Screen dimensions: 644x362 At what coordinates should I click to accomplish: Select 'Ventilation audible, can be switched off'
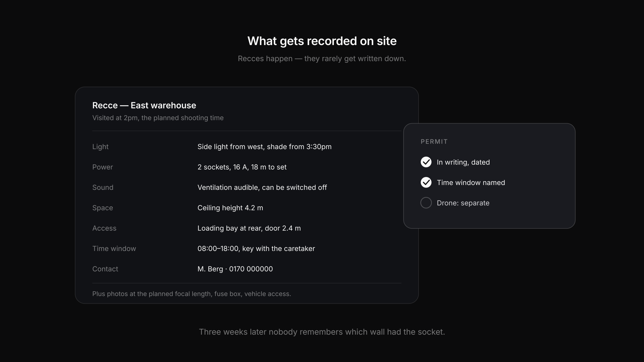point(262,187)
